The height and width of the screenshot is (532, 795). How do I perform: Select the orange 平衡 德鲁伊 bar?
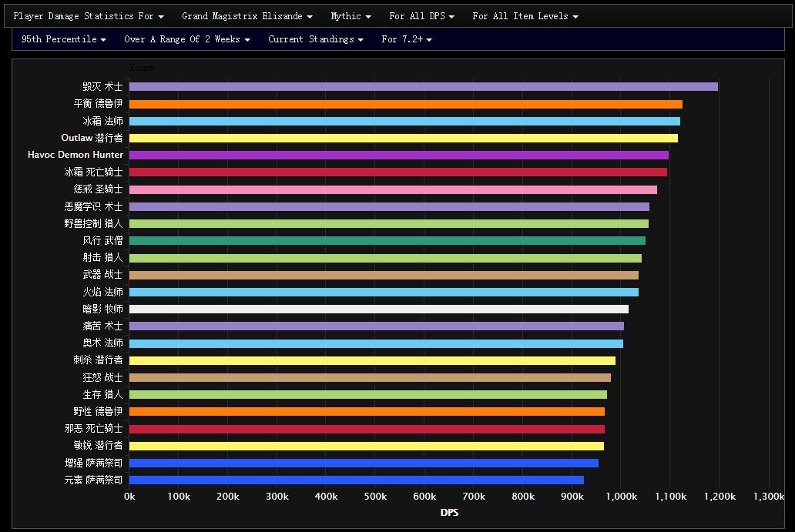click(405, 104)
